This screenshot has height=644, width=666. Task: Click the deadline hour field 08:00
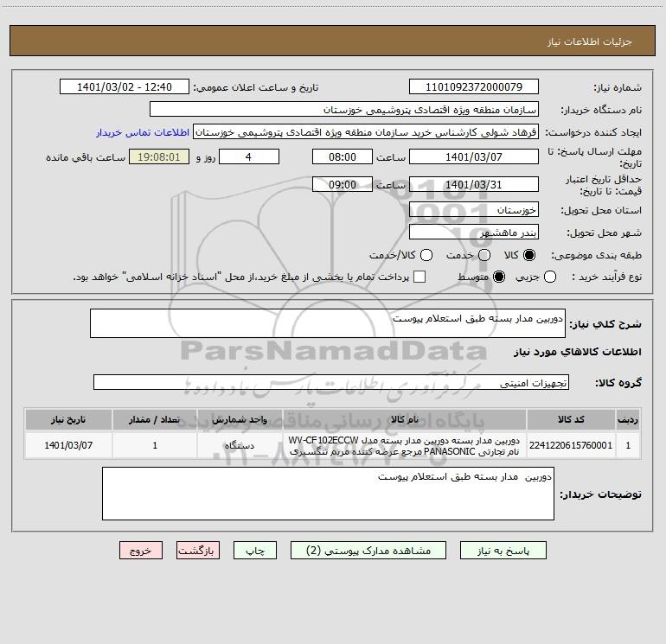point(343,157)
